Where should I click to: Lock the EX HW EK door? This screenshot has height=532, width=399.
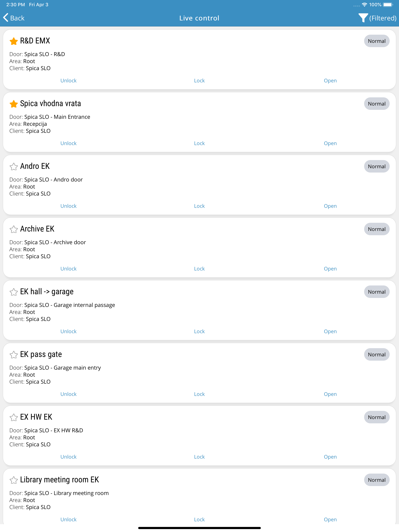tap(199, 457)
